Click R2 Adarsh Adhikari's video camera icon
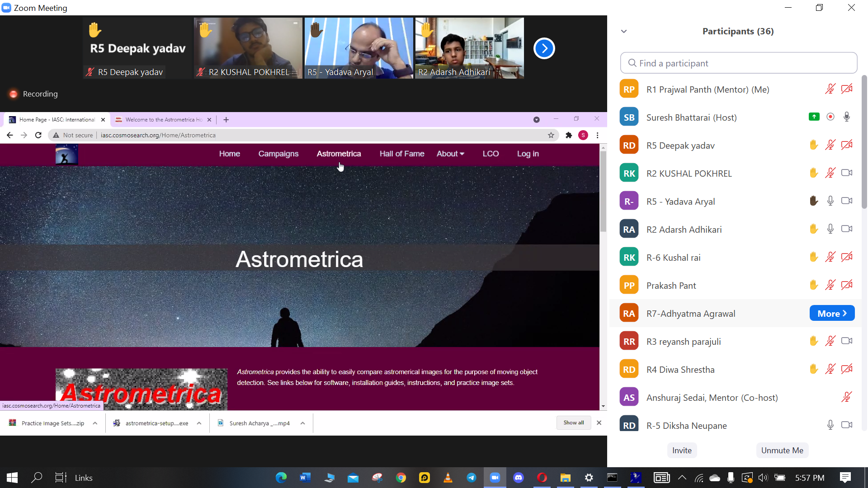 click(x=847, y=229)
